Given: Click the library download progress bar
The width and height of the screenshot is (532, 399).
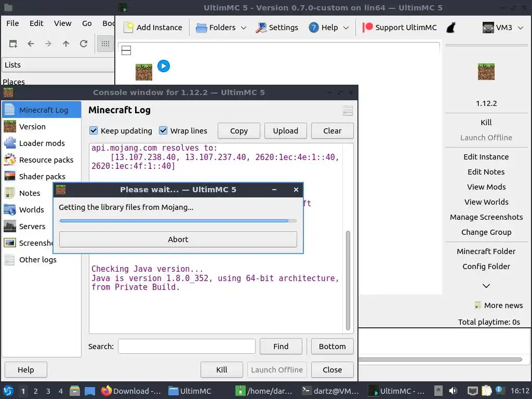Looking at the screenshot, I should 178,221.
